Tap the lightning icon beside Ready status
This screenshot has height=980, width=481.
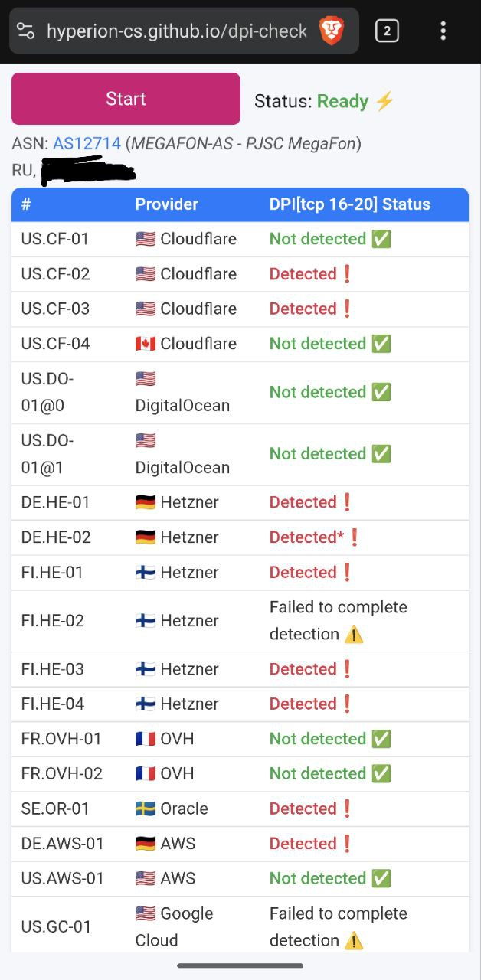pos(384,101)
